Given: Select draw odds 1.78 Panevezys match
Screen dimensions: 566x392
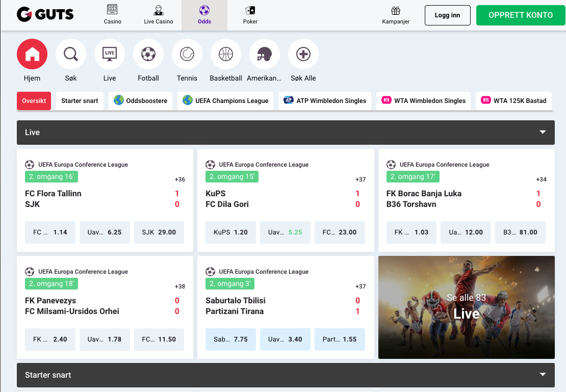Looking at the screenshot, I should click(105, 339).
